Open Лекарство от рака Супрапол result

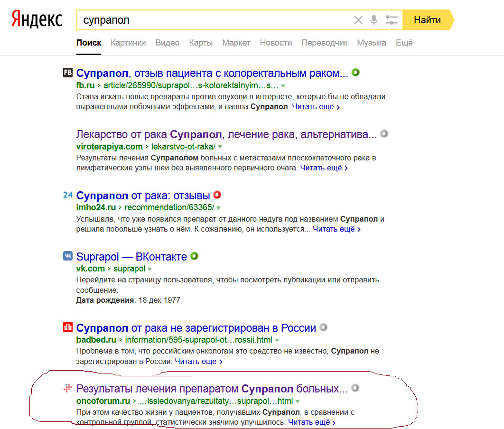(226, 134)
